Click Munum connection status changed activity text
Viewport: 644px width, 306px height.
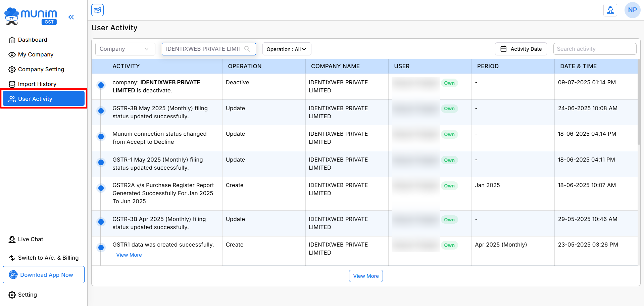[159, 138]
